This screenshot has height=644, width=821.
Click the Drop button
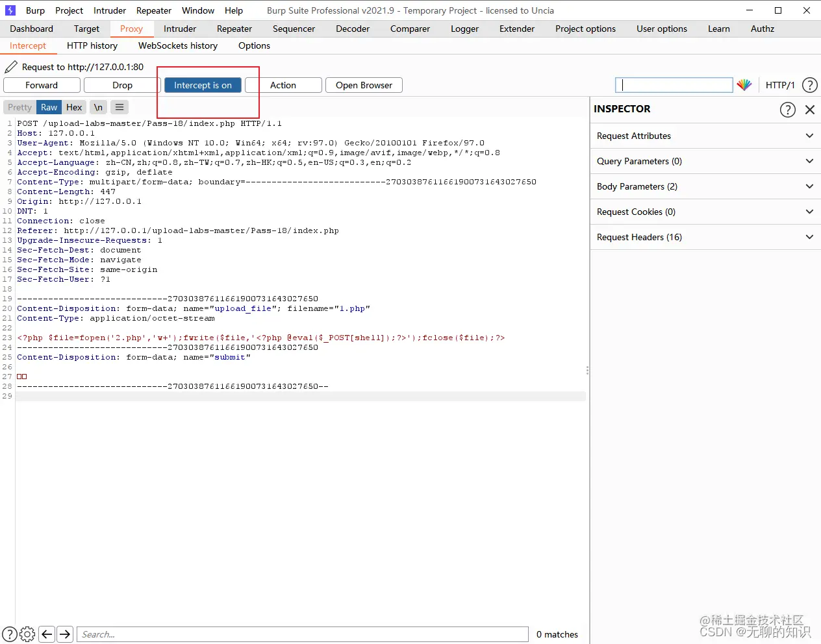pos(122,85)
